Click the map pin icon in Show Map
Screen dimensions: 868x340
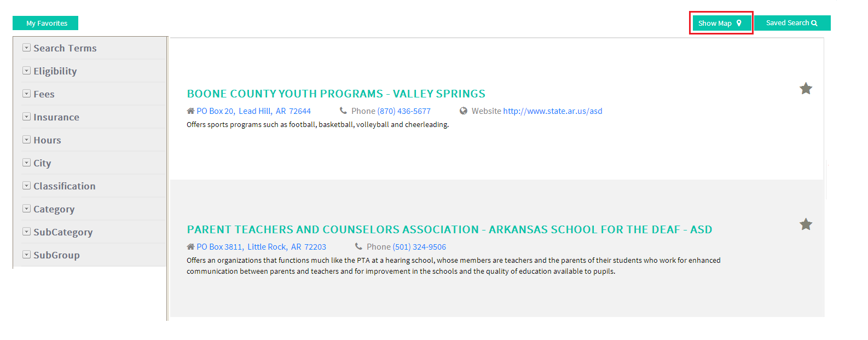[x=739, y=23]
